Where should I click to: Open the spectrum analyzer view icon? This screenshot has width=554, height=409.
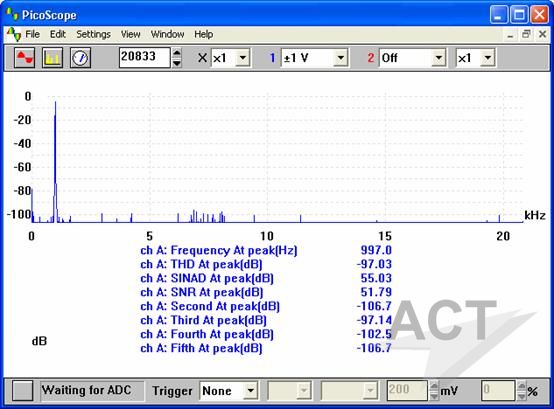pos(52,58)
